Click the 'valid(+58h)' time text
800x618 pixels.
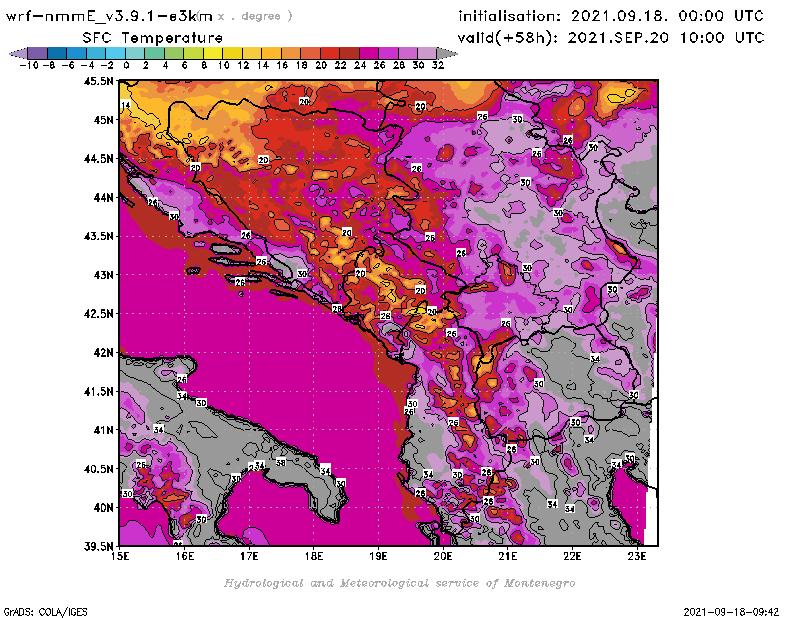[611, 37]
